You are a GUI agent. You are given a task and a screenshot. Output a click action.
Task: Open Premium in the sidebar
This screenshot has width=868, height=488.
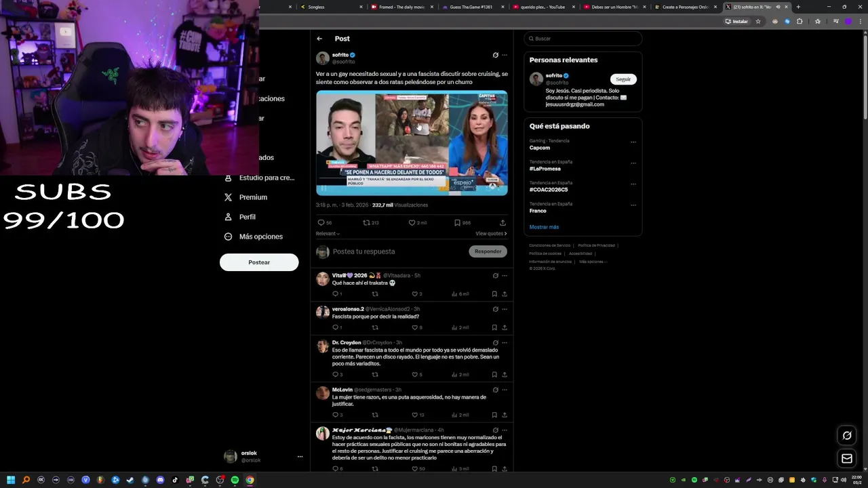click(x=245, y=197)
